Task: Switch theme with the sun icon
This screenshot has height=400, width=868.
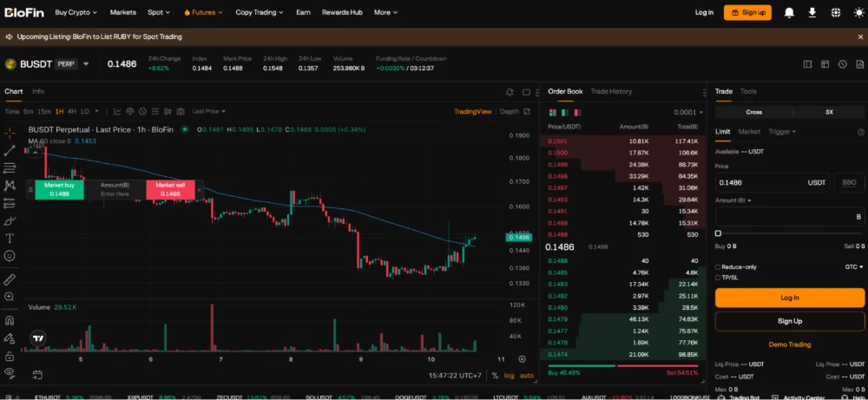Action: coord(857,13)
